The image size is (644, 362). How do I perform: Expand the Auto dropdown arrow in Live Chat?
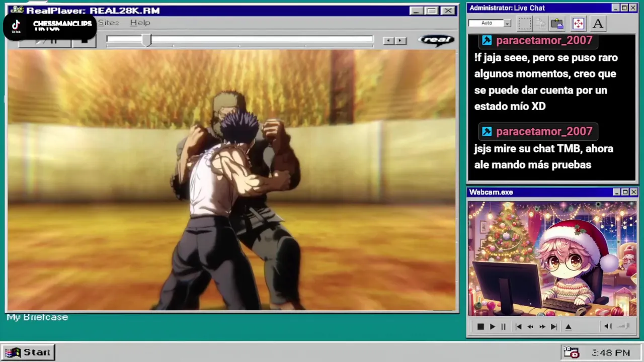[x=507, y=23]
